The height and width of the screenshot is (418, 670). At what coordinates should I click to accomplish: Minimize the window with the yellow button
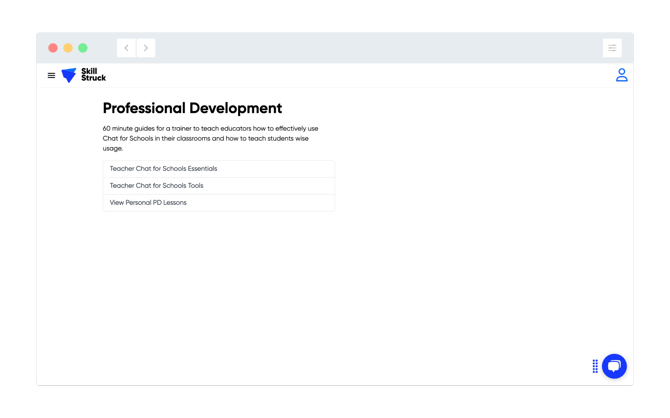[x=68, y=48]
